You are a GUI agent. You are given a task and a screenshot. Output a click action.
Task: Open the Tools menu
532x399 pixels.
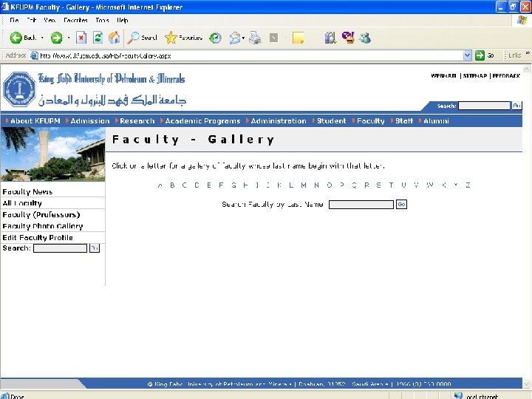point(102,21)
